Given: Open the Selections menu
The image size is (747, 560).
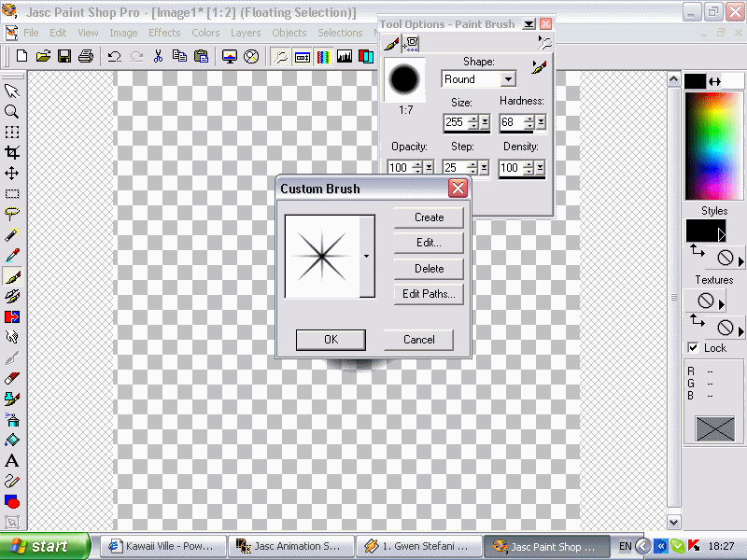Looking at the screenshot, I should pyautogui.click(x=340, y=33).
